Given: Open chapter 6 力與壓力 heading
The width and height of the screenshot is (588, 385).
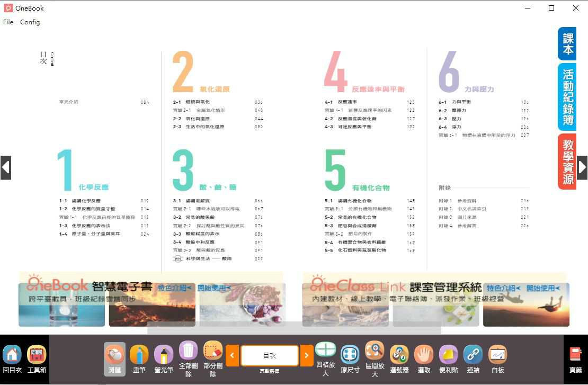Looking at the screenshot, I should pyautogui.click(x=479, y=89).
